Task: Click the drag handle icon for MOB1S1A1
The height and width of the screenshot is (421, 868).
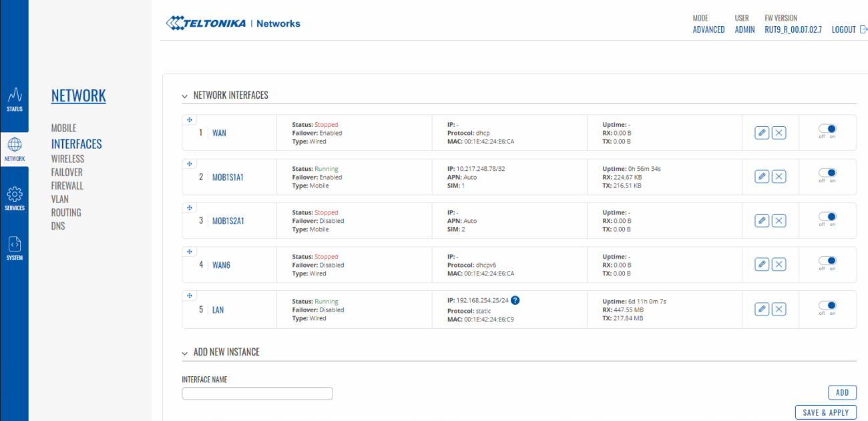Action: click(190, 163)
